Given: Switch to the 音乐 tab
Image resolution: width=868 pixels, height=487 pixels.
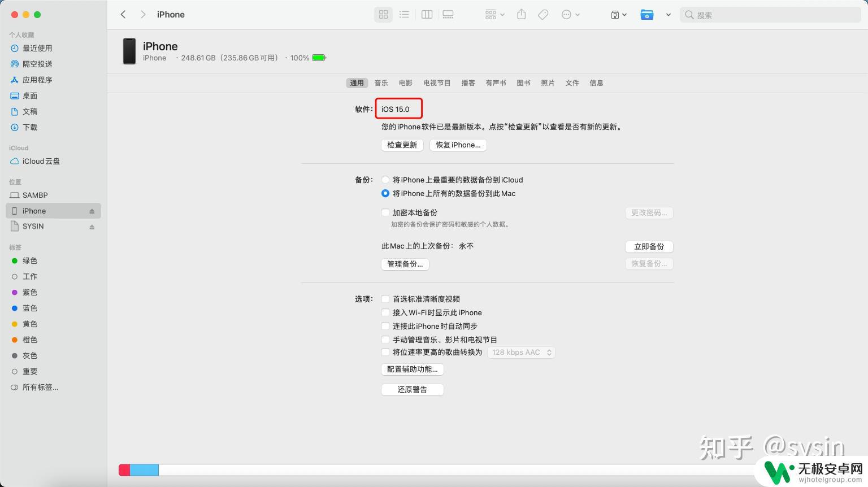Looking at the screenshot, I should pyautogui.click(x=381, y=83).
